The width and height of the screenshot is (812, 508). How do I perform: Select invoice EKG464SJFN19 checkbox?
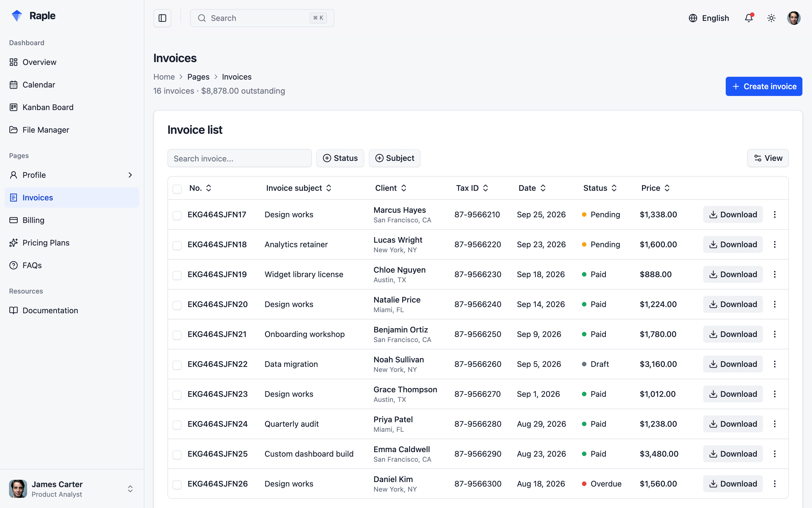point(177,275)
